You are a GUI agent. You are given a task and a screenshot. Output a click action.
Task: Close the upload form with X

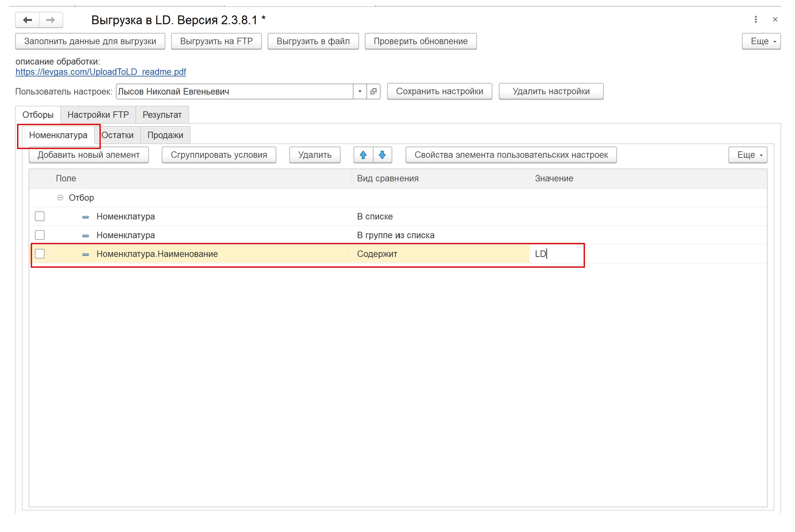tap(775, 20)
